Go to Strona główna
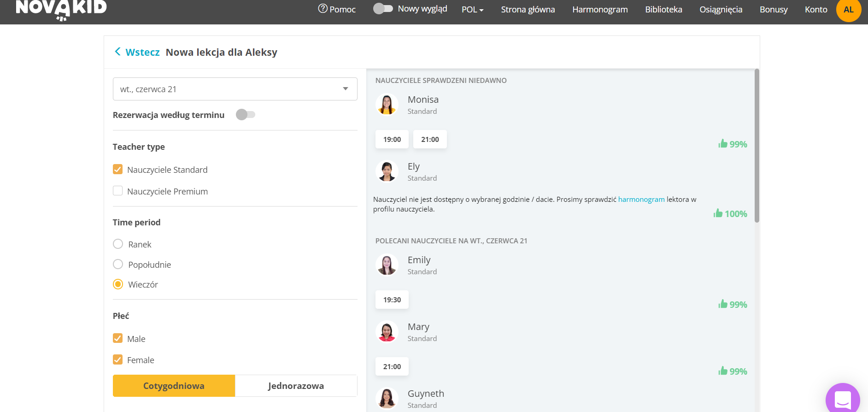The width and height of the screenshot is (868, 412). [x=528, y=10]
